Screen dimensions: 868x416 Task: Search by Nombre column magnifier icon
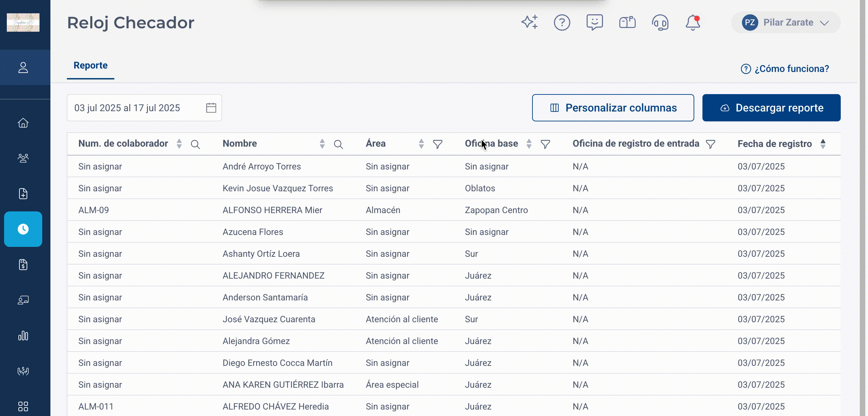click(338, 144)
